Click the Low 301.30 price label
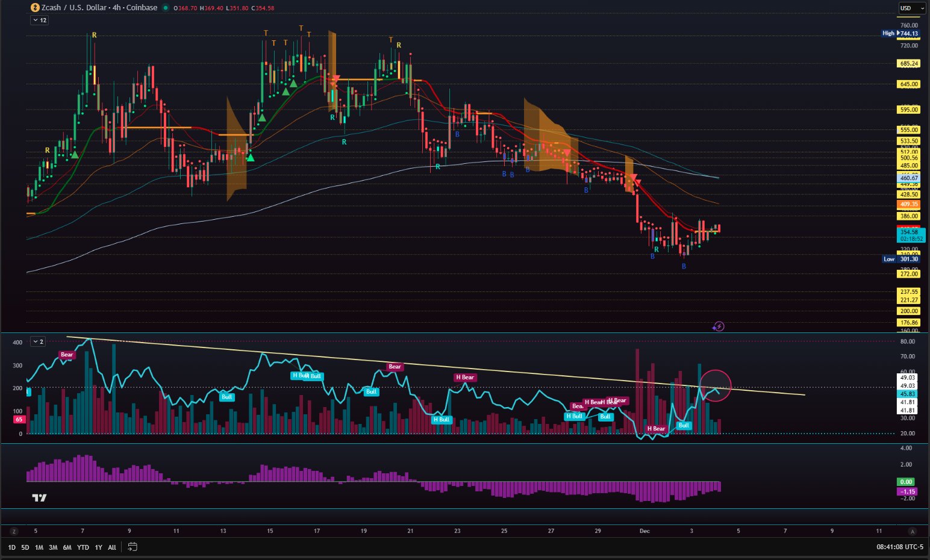This screenshot has height=560, width=930. (x=901, y=259)
